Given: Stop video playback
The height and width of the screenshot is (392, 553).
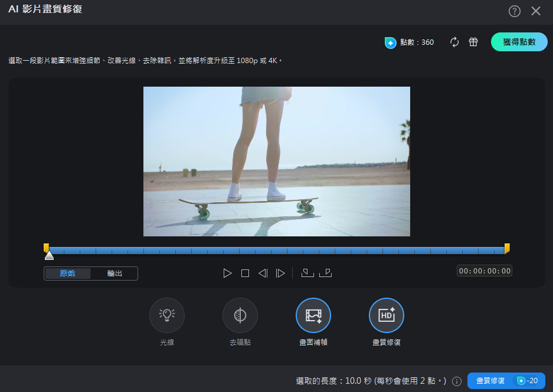Looking at the screenshot, I should pos(245,273).
